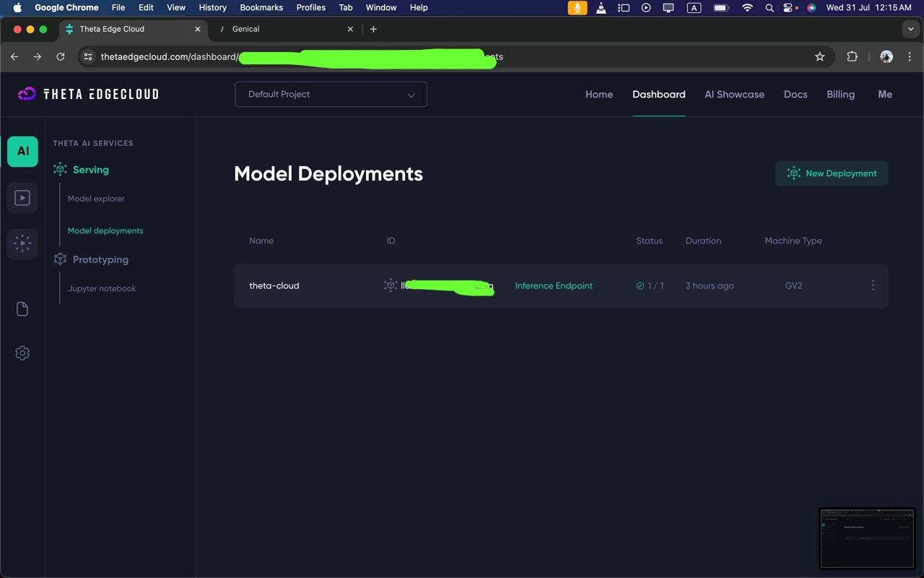924x578 pixels.
Task: Open the document icon in left sidebar
Action: (x=22, y=309)
